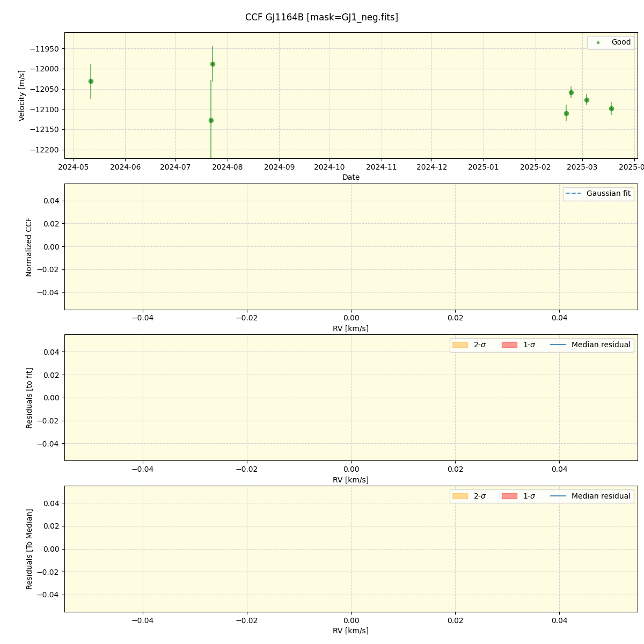Click 1-σ red swatch in Residuals [To Median] legend

[509, 496]
